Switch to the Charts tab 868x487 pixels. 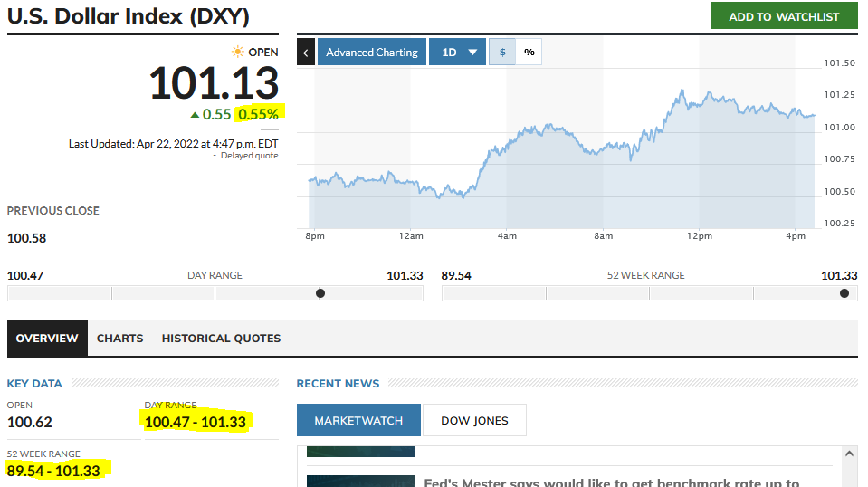tap(119, 339)
